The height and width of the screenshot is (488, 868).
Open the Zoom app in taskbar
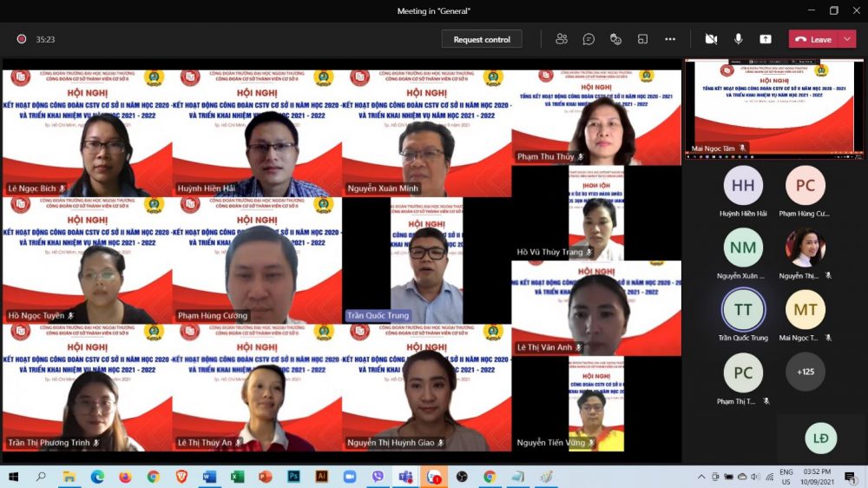[x=349, y=477]
